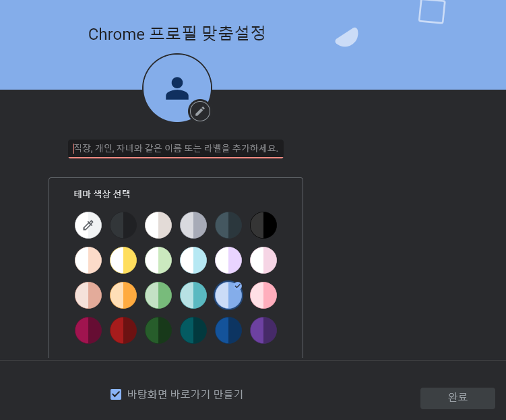Image resolution: width=506 pixels, height=420 pixels.
Task: Click the 완료 button
Action: click(457, 398)
